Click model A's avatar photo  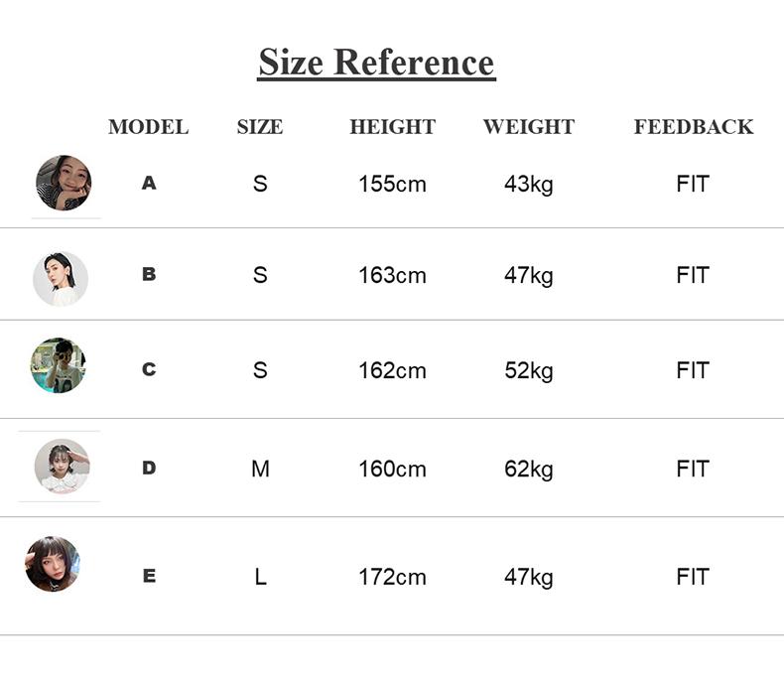[x=64, y=183]
